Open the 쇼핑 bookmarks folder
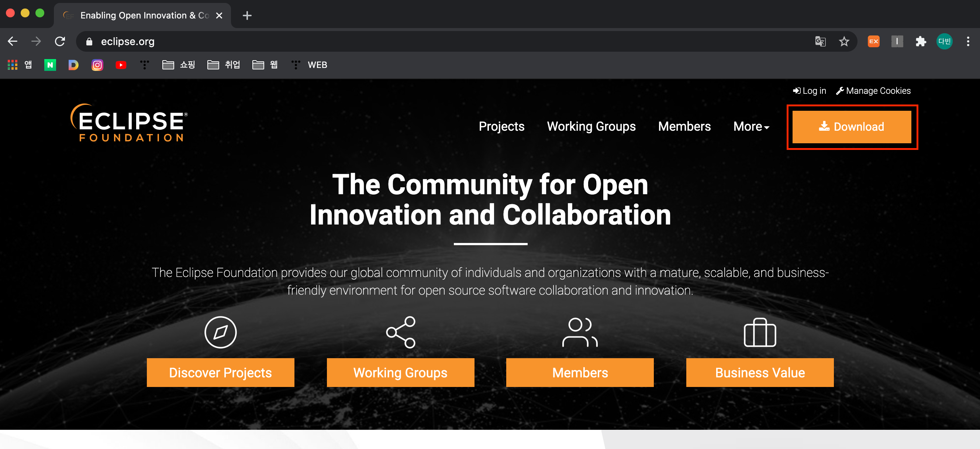The image size is (980, 449). [179, 65]
